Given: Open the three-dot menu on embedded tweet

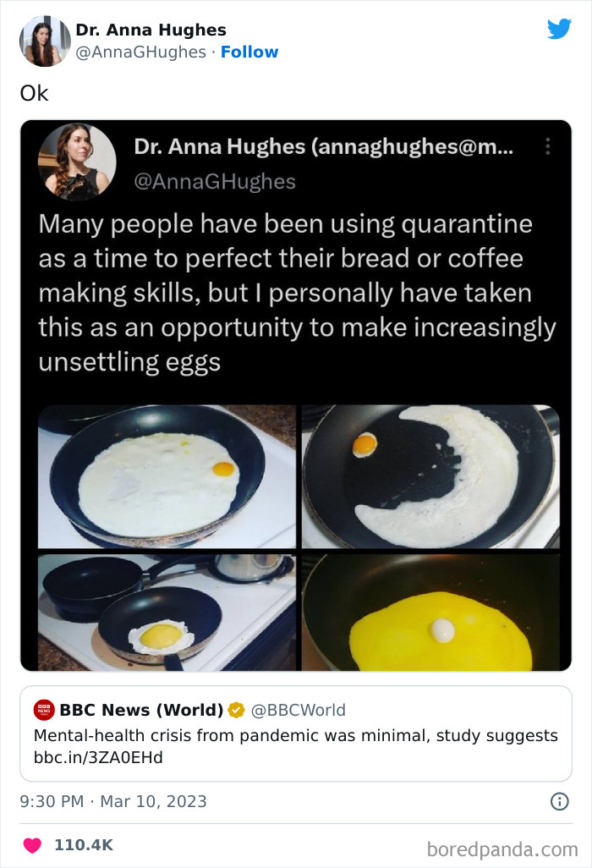Looking at the screenshot, I should (547, 146).
